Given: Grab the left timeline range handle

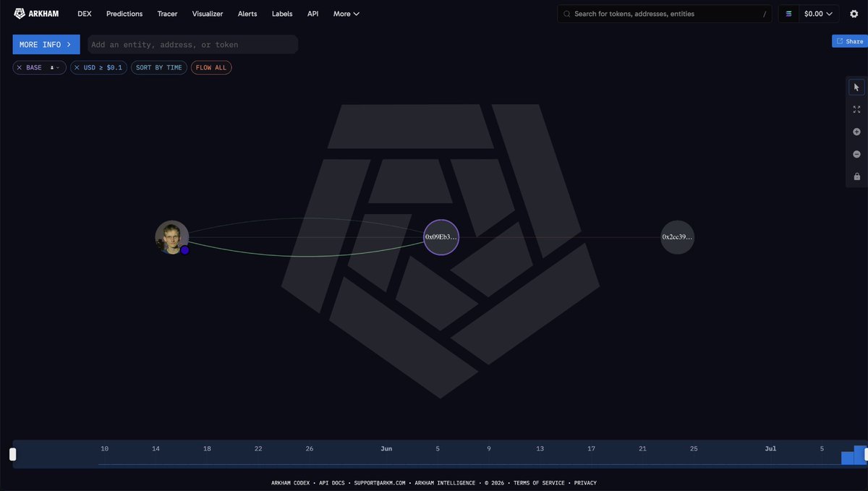Looking at the screenshot, I should (12, 454).
